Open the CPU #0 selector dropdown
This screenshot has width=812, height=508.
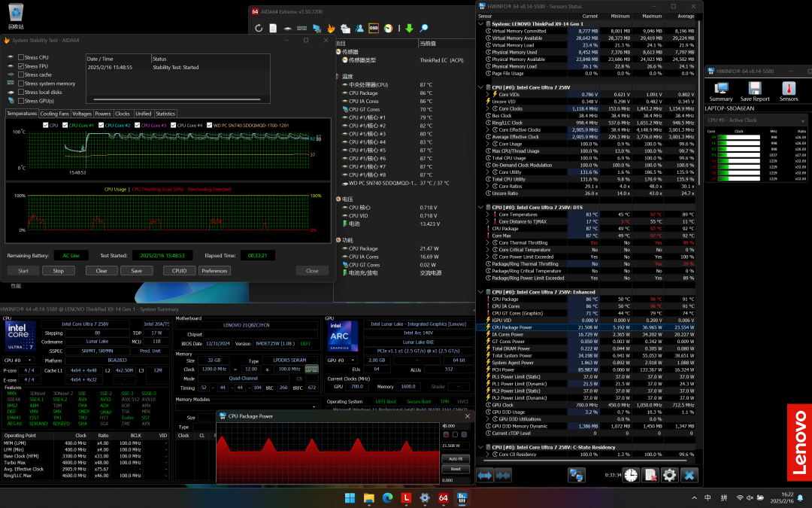pos(19,360)
